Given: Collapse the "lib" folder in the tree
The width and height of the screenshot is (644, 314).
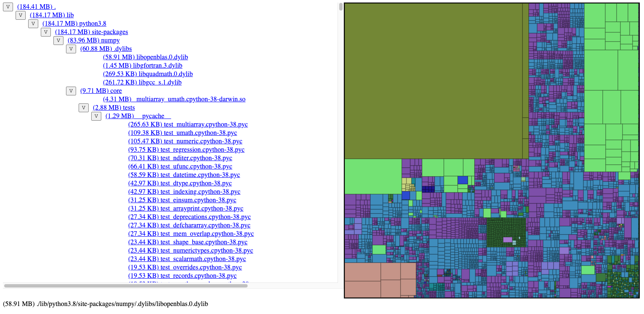Looking at the screenshot, I should coord(20,15).
